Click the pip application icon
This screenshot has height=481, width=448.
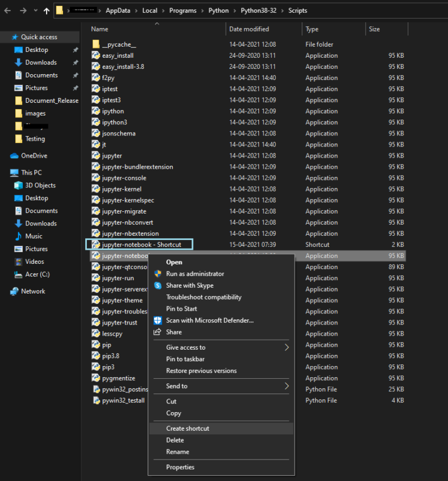click(96, 344)
